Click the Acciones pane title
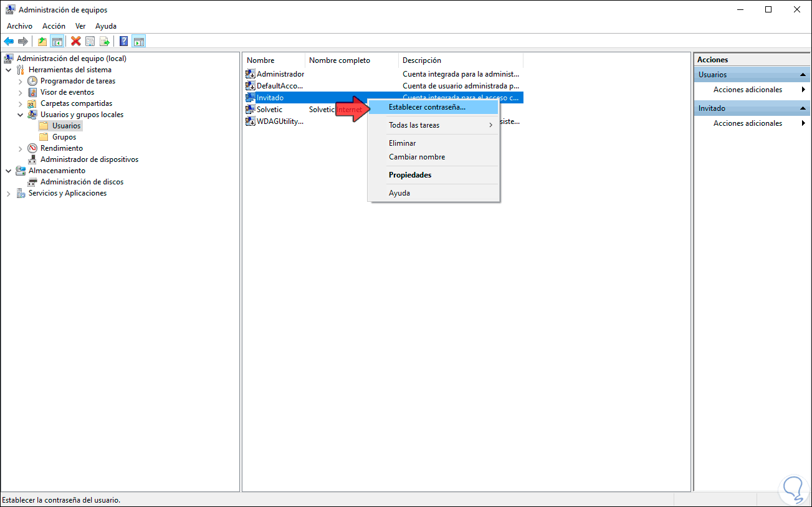Viewport: 812px width, 507px height. 713,60
